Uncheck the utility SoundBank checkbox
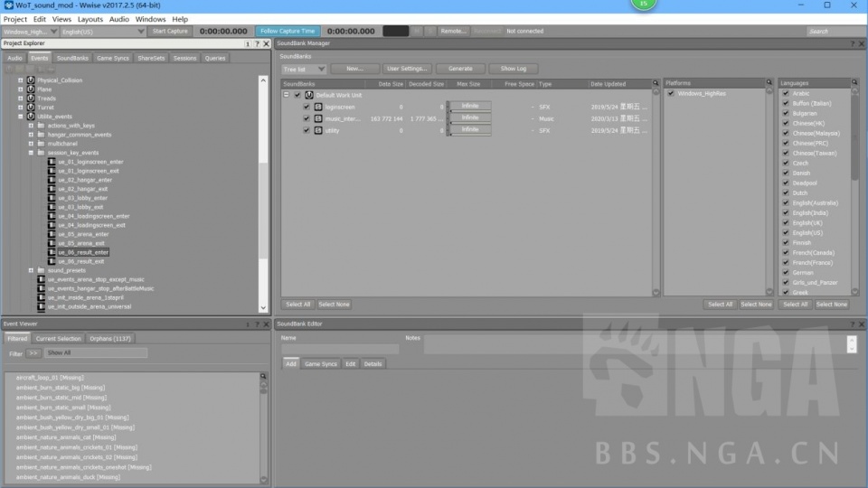868x488 pixels. (307, 130)
